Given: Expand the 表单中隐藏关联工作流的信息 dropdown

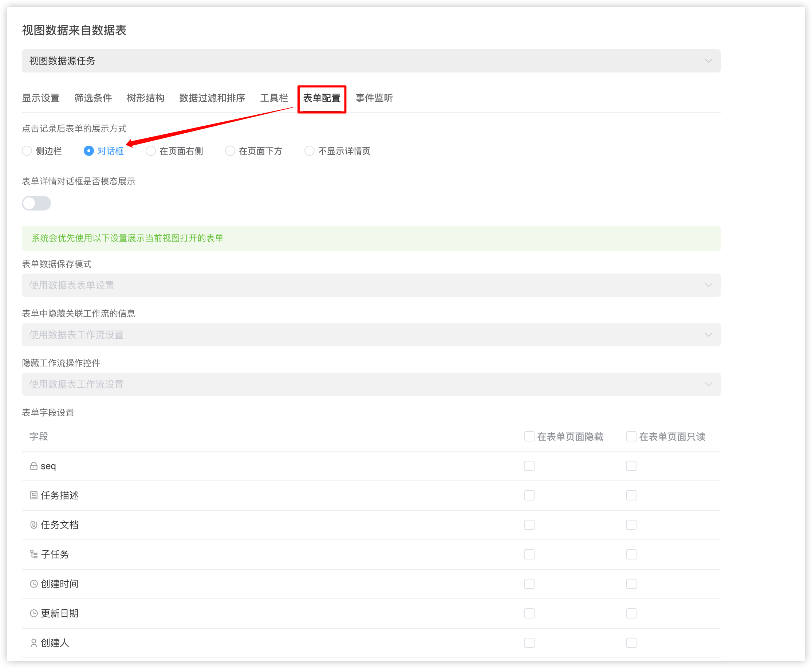Looking at the screenshot, I should click(x=708, y=334).
